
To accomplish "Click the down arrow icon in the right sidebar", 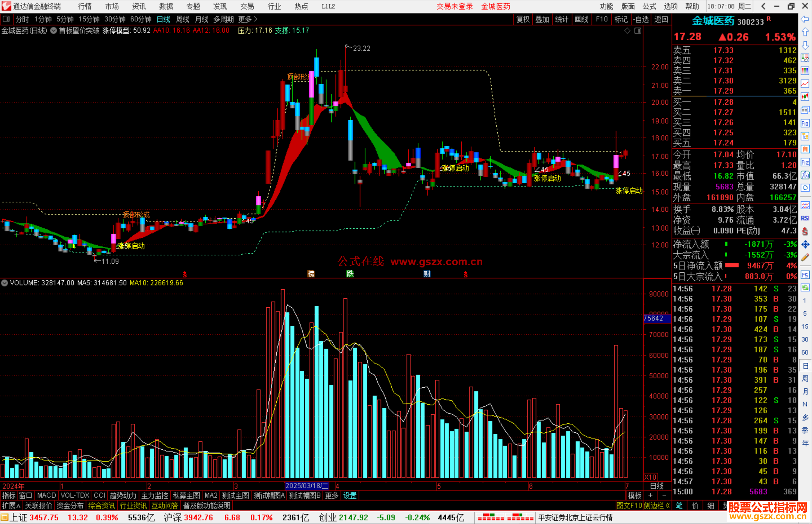I will point(805,45).
